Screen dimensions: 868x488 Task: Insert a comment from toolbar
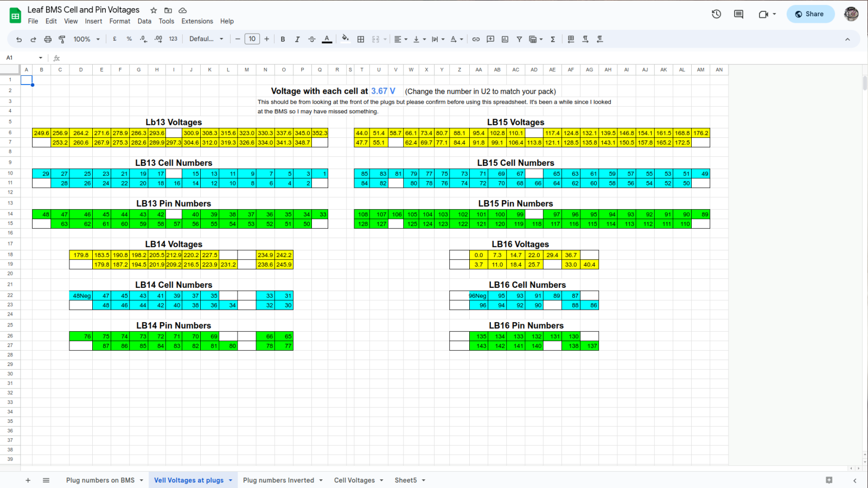(490, 39)
